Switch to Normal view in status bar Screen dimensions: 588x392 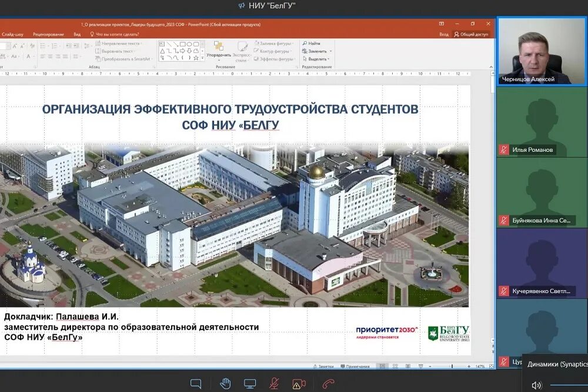point(382,366)
